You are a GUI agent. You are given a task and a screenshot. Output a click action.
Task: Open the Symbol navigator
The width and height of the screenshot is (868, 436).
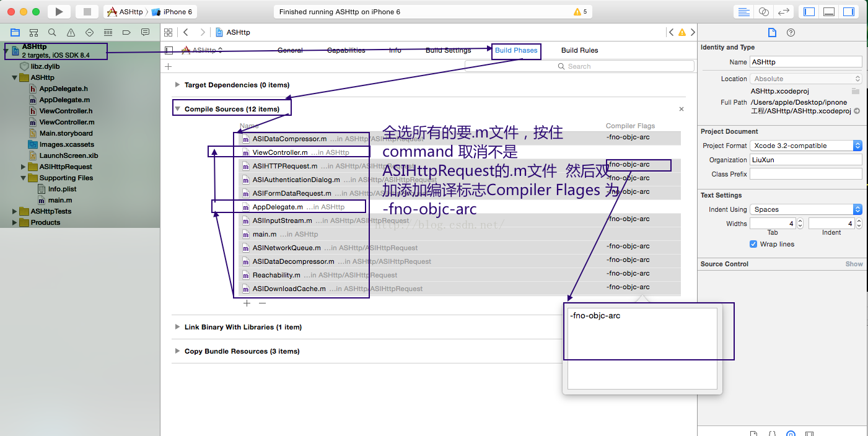click(33, 32)
